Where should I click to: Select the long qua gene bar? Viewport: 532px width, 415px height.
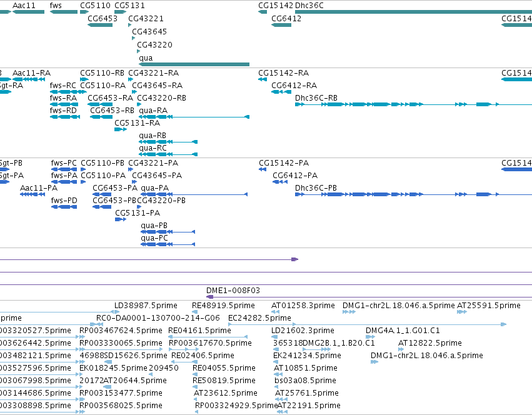194,64
